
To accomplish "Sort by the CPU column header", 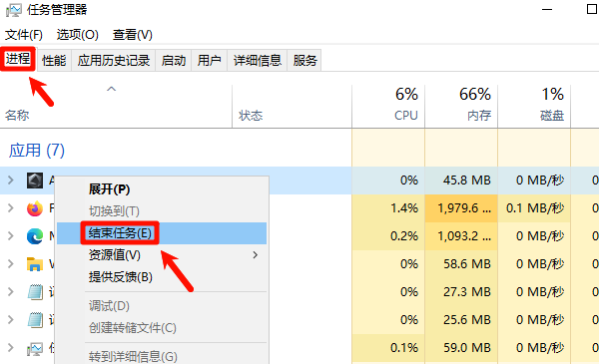I will click(388, 106).
